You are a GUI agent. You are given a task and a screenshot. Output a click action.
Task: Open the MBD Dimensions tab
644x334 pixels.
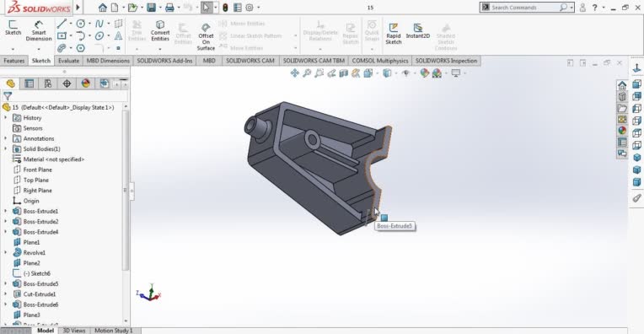click(x=108, y=61)
